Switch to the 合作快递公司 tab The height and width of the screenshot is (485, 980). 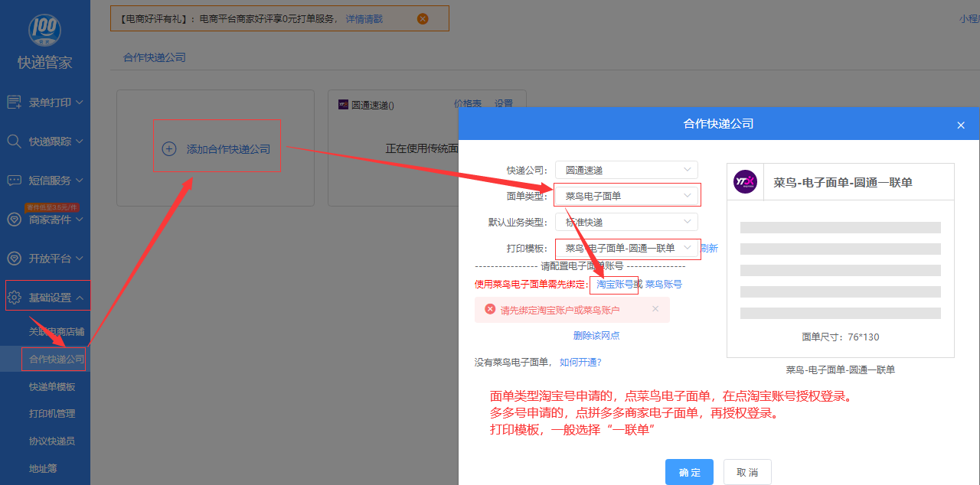(x=155, y=57)
